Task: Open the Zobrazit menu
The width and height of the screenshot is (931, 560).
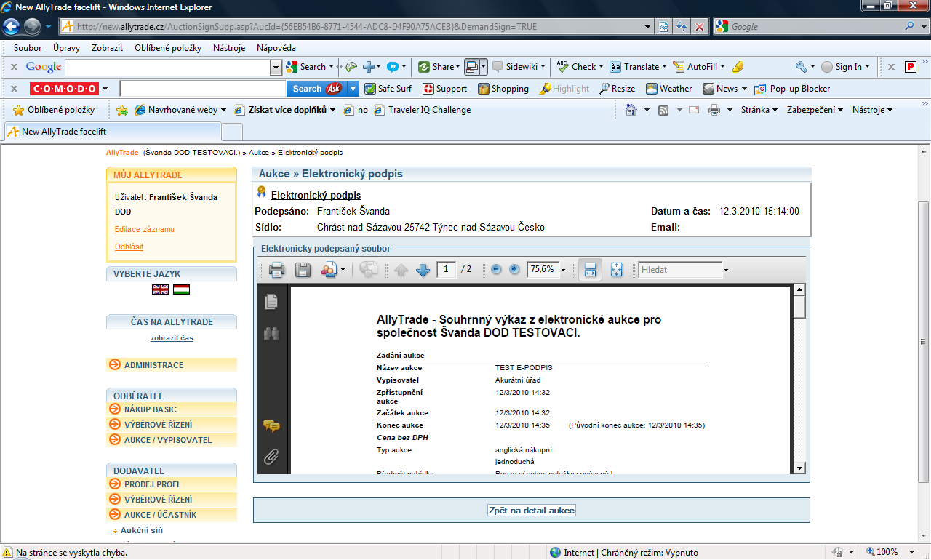Action: click(x=107, y=48)
